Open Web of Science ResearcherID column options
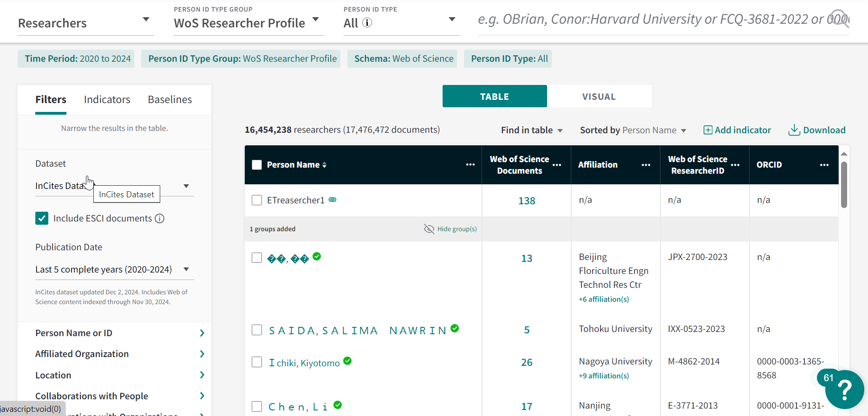 pyautogui.click(x=735, y=165)
